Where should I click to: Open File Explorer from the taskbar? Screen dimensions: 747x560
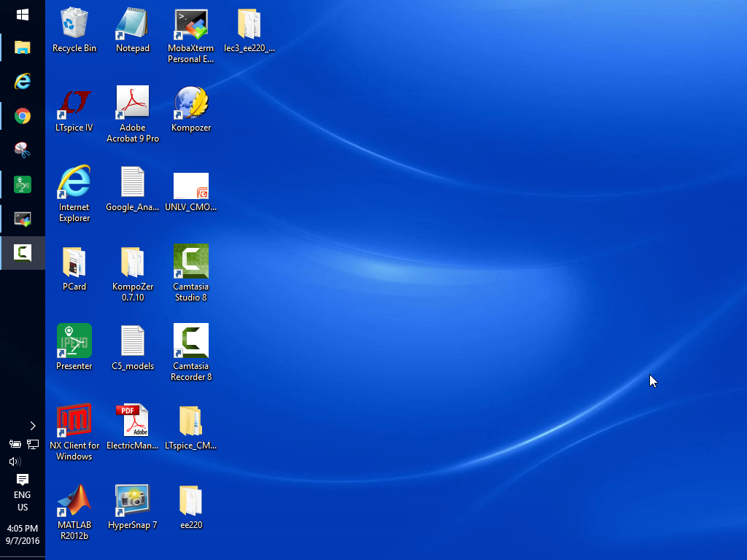pos(23,48)
